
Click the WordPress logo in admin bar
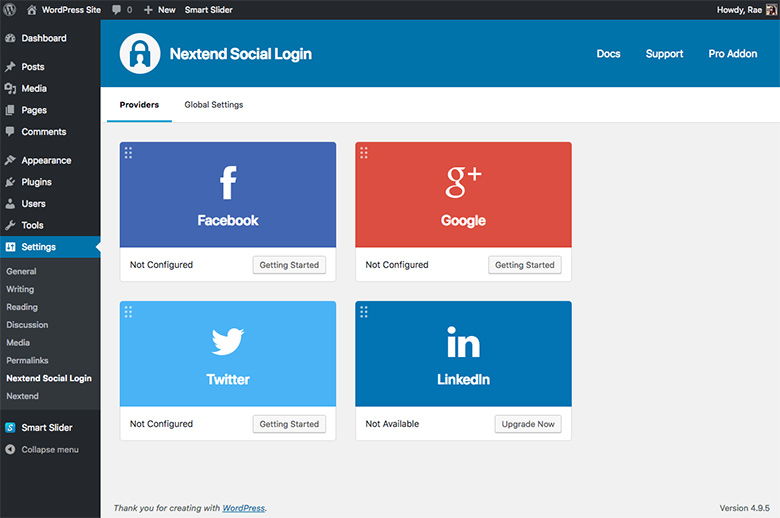coord(10,9)
